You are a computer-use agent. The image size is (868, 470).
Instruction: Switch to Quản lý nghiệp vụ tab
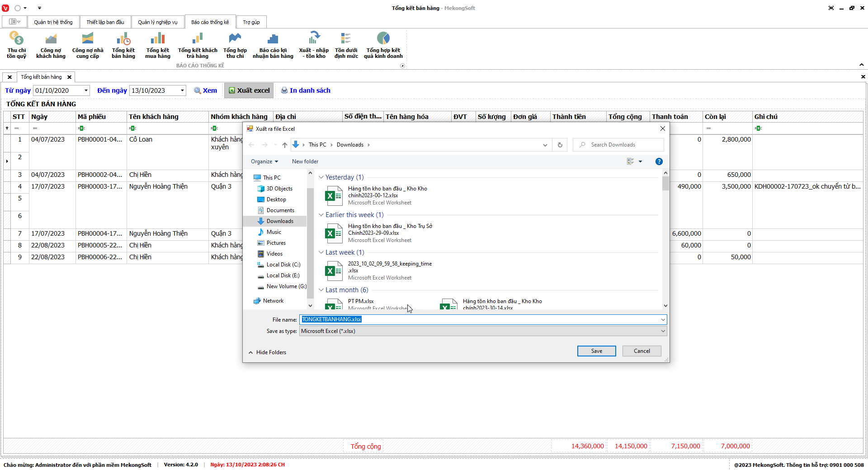[157, 22]
